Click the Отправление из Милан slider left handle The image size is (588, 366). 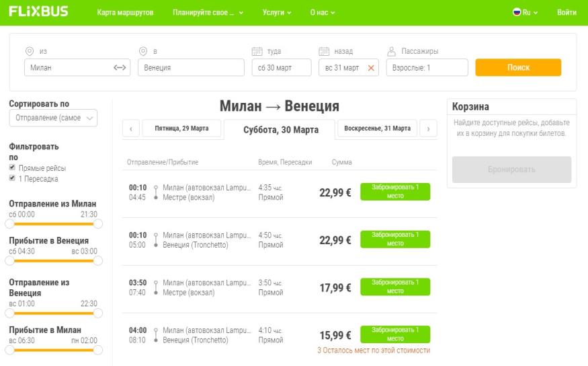[10, 223]
